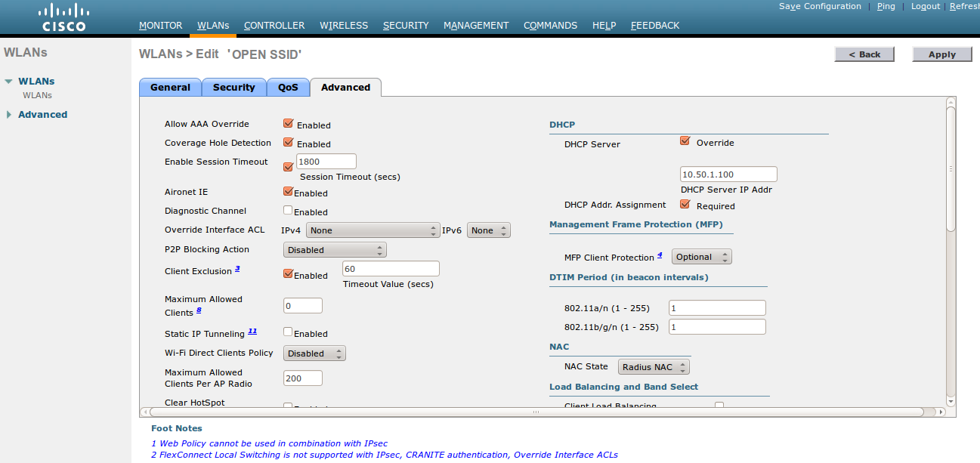Open Wi-Fi Direct Clients Policy dropdown

[314, 353]
